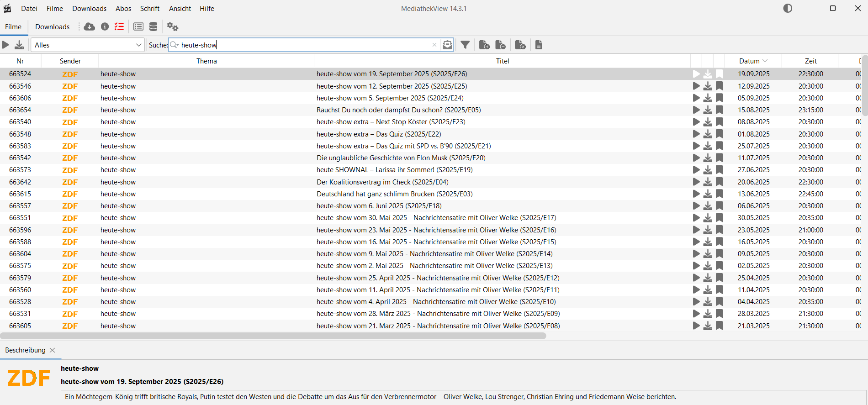Open the 'Alles' combo box

(88, 45)
